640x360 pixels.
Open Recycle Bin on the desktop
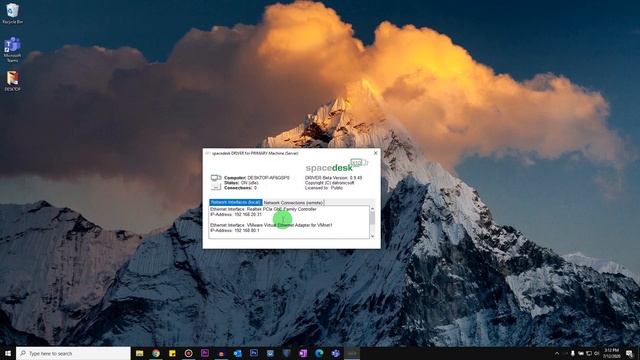point(13,13)
